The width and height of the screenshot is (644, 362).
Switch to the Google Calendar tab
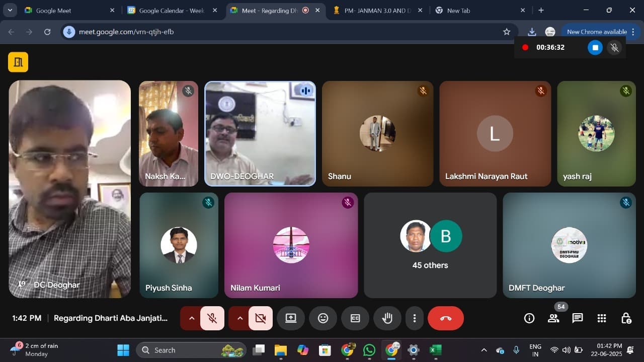coord(171,11)
